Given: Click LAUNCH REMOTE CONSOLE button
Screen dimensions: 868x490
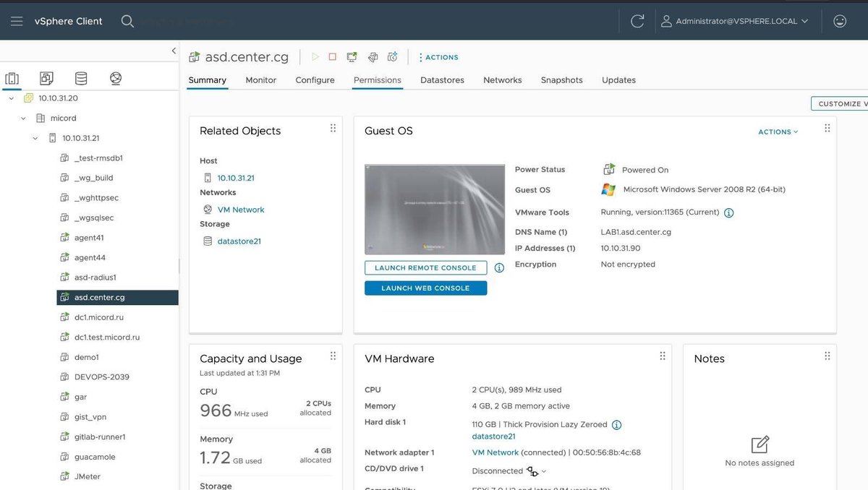Looking at the screenshot, I should (x=425, y=268).
